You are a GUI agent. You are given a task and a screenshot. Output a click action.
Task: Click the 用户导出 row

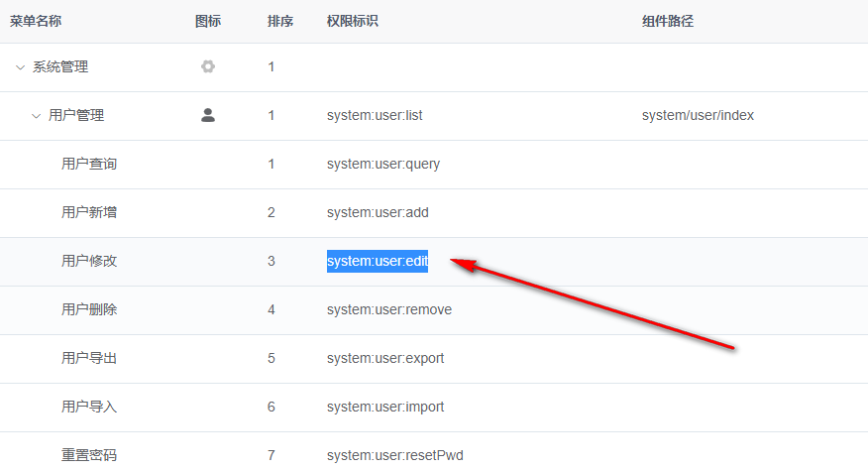pyautogui.click(x=434, y=359)
